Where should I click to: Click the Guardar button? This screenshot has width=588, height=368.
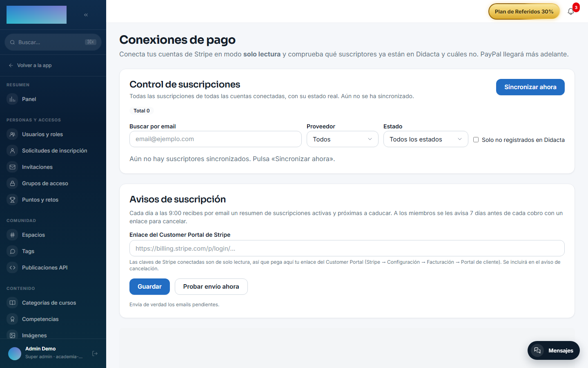click(x=149, y=287)
